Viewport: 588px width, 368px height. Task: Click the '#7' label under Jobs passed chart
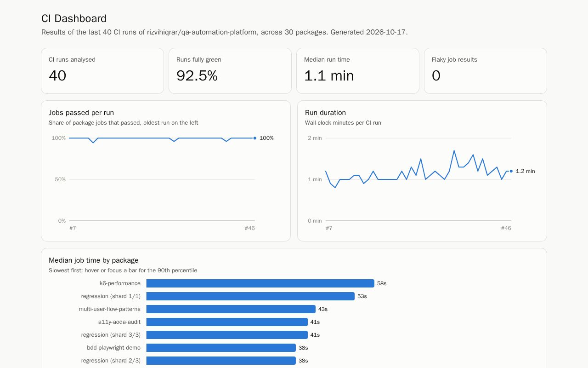click(x=73, y=228)
